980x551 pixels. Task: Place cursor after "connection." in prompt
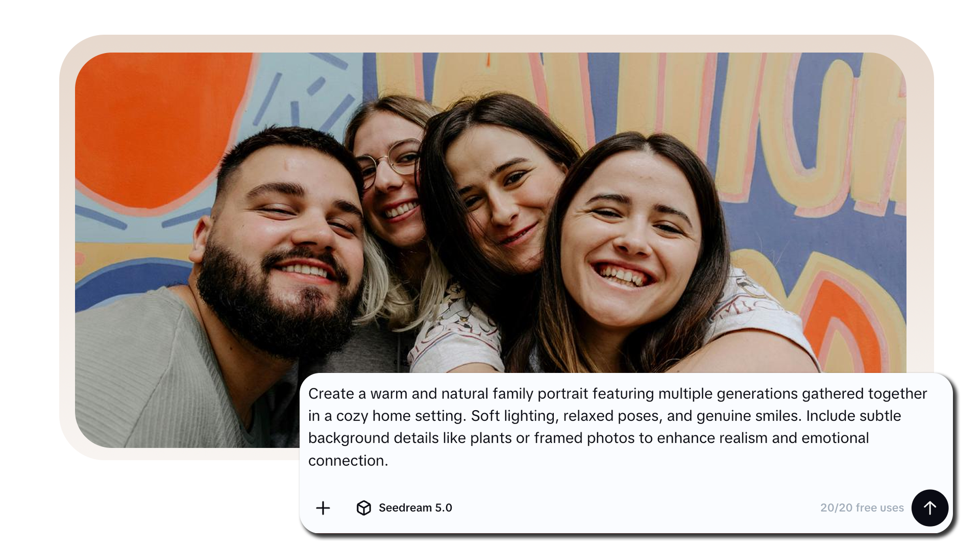click(389, 461)
